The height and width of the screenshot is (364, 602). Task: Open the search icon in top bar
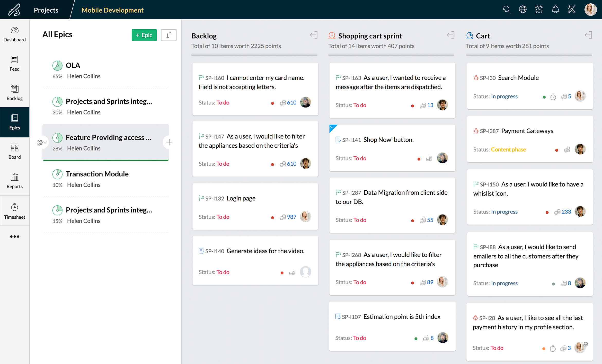click(507, 10)
